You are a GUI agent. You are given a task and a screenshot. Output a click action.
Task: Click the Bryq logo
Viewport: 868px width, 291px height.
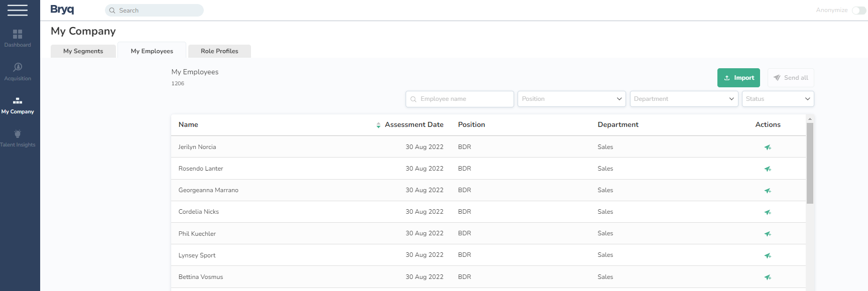coord(62,10)
